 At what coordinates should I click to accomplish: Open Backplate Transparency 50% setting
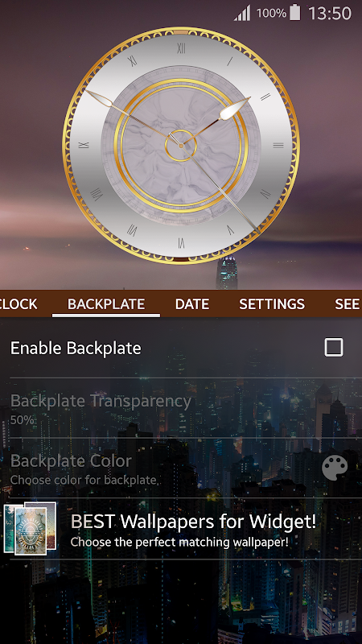point(181,408)
